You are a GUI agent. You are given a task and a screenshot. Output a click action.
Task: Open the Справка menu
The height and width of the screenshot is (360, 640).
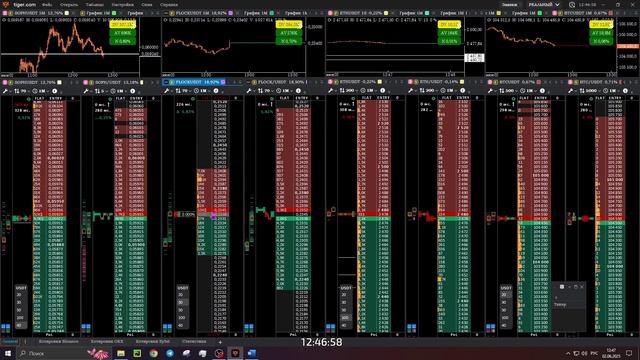pyautogui.click(x=169, y=4)
